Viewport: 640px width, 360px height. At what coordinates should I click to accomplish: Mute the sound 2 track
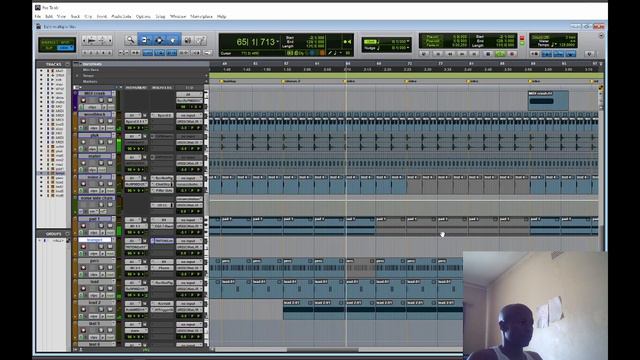[x=109, y=184]
